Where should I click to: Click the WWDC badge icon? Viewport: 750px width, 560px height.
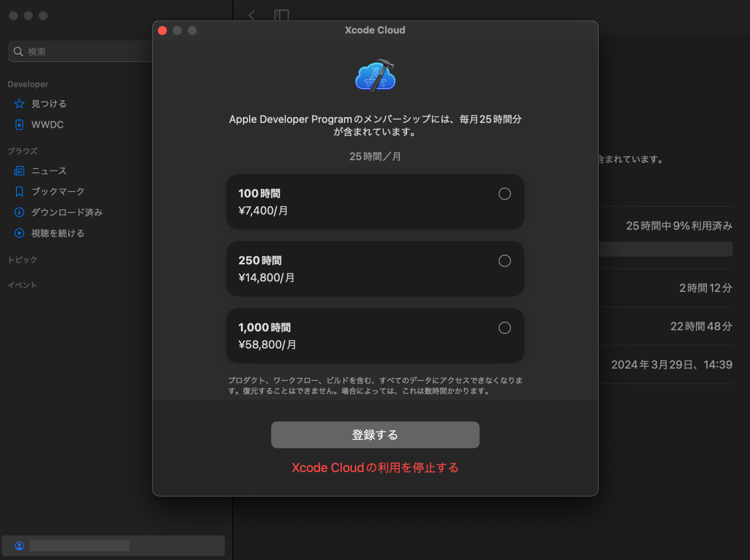19,125
